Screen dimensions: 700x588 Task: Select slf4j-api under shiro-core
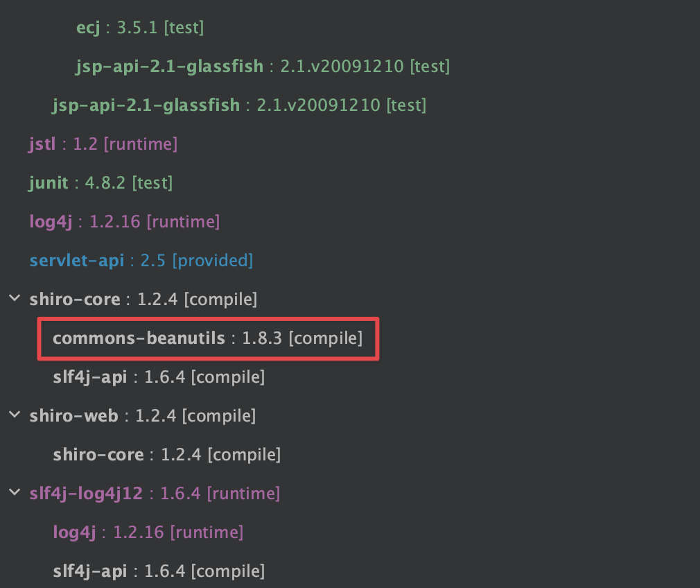point(90,377)
